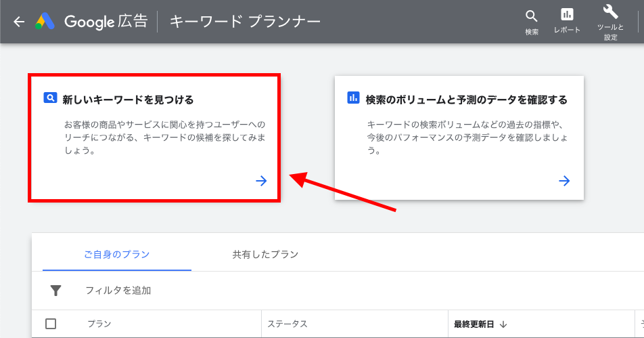Click description text starting お客様の商品やサービス
Viewport: 644px width, 338px height.
(x=164, y=138)
